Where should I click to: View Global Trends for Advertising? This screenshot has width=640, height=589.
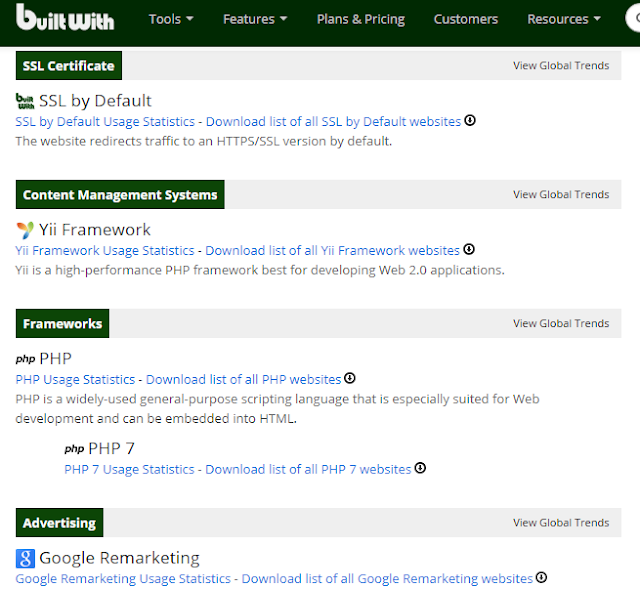(561, 523)
